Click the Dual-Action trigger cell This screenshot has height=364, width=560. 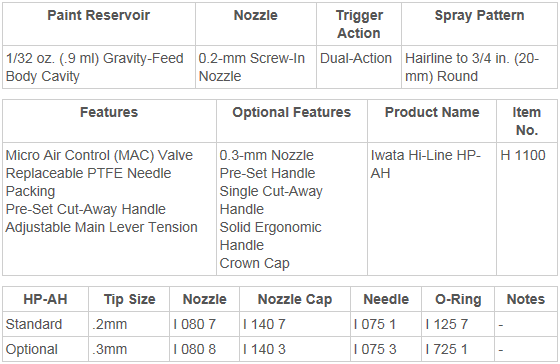[x=356, y=58]
